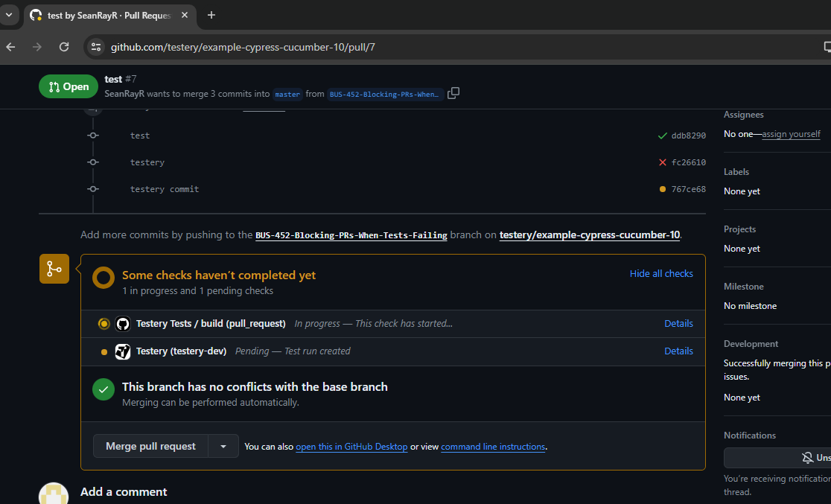The image size is (831, 504).
Task: Open the merge method dropdown arrow
Action: coord(223,446)
